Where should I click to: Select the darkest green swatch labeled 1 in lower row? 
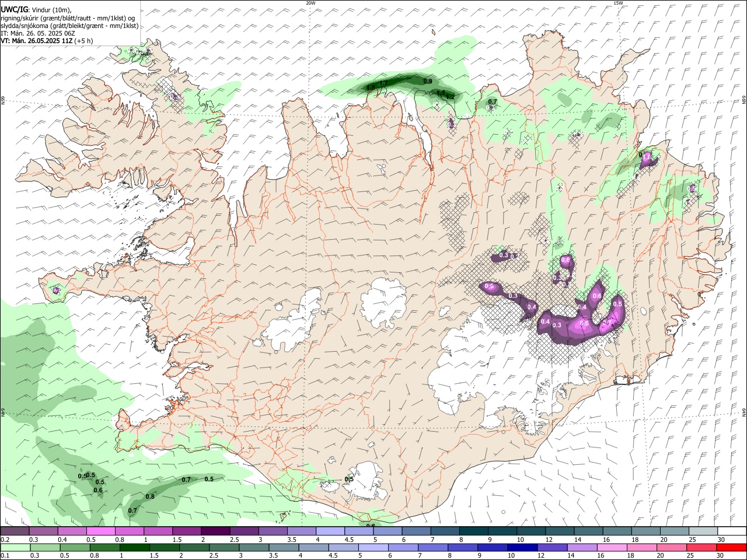134,548
